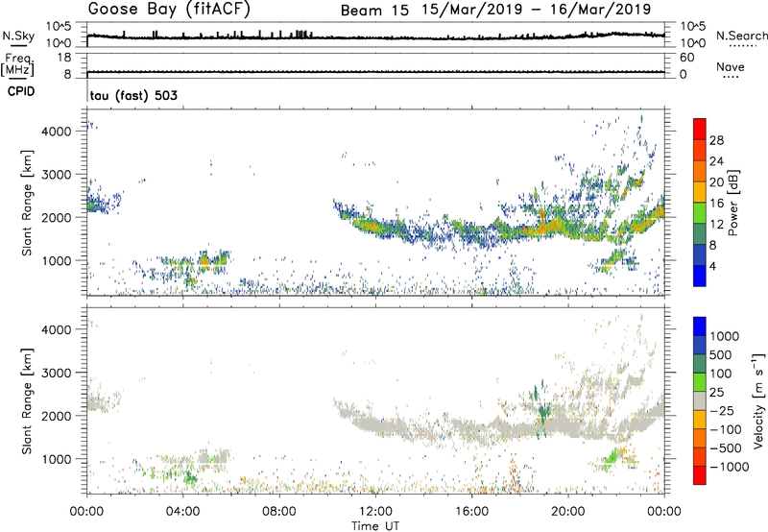Click the red top segment of Power color bar
The image size is (768, 532).
click(x=700, y=129)
